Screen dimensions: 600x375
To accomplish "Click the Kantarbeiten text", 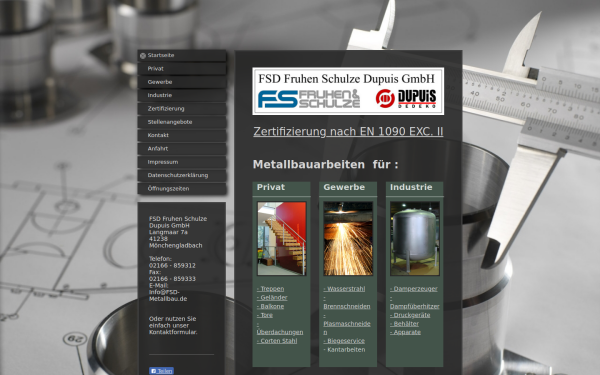I will click(344, 350).
